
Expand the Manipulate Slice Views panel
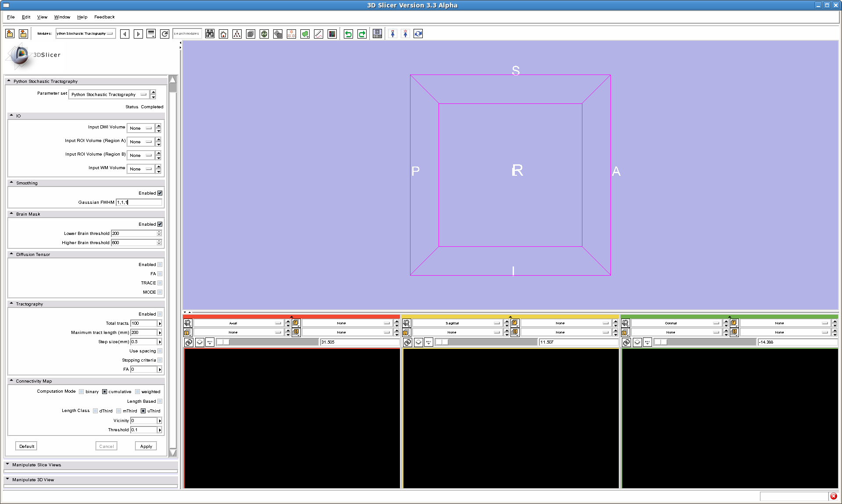tap(36, 465)
